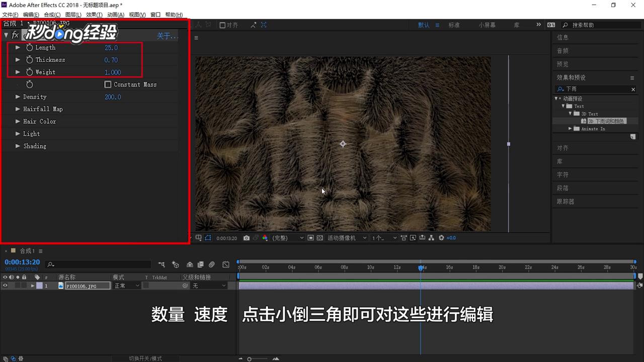Expand the Density property
Viewport: 644px width, 362px height.
pos(18,97)
